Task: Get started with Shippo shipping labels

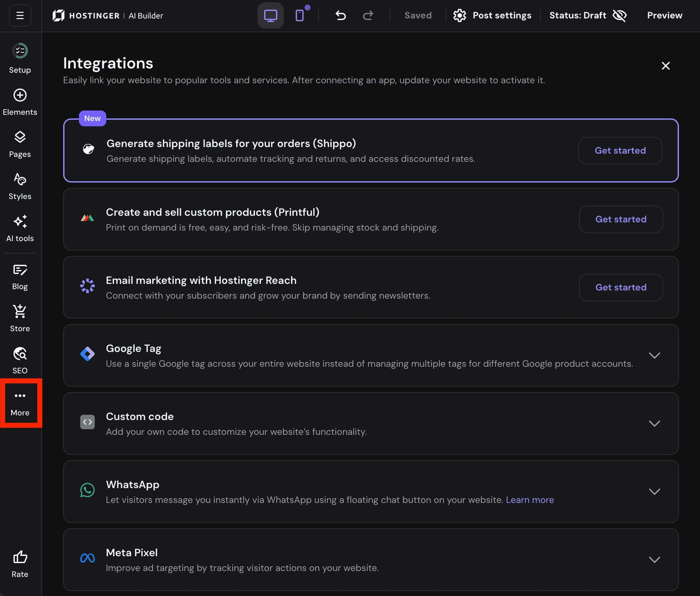Action: tap(620, 150)
